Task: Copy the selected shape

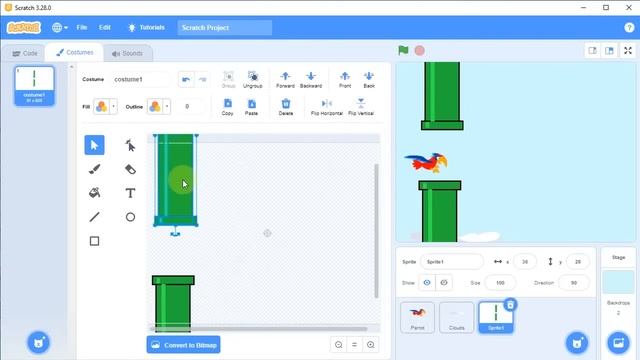Action: (x=228, y=107)
